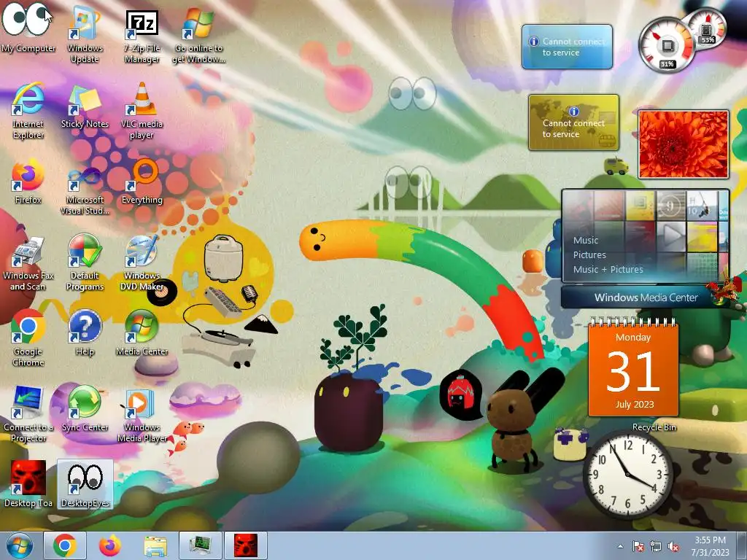The image size is (747, 560).
Task: Open the Everything search shortcut
Action: [x=142, y=182]
